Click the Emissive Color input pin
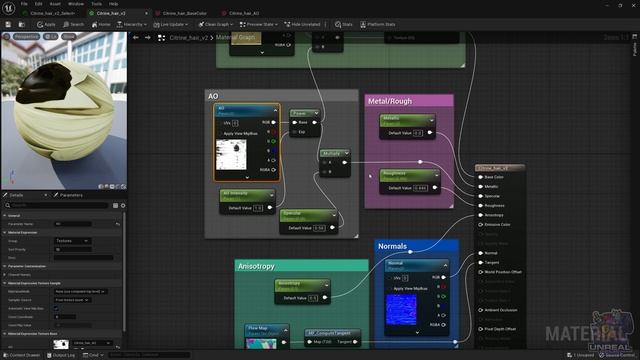The image size is (640, 360). pos(480,224)
